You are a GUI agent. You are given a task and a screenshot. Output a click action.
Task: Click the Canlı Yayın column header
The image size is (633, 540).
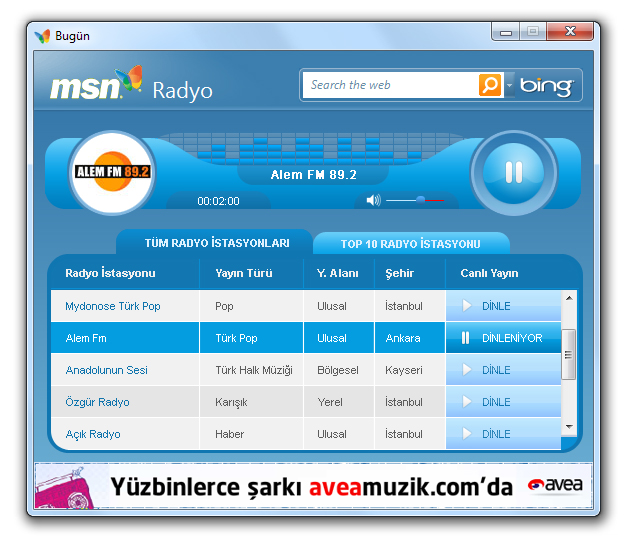[489, 273]
